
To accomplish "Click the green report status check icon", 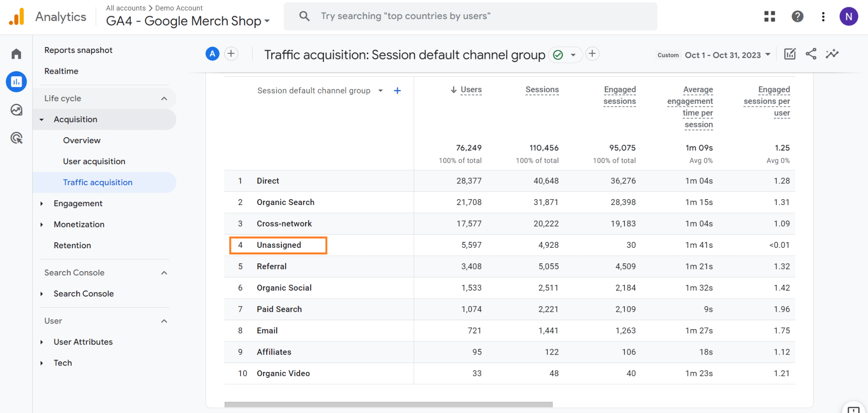I will [558, 55].
